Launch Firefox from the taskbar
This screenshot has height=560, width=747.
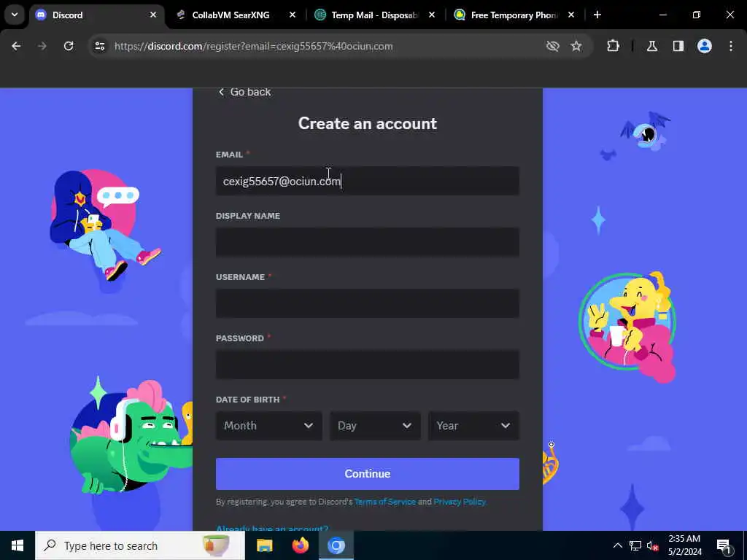click(x=300, y=545)
